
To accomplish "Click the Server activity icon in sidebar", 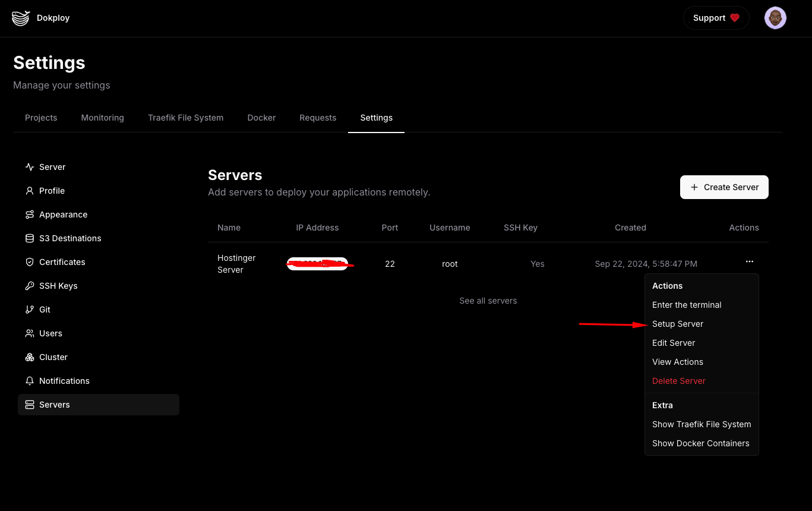I will (30, 167).
